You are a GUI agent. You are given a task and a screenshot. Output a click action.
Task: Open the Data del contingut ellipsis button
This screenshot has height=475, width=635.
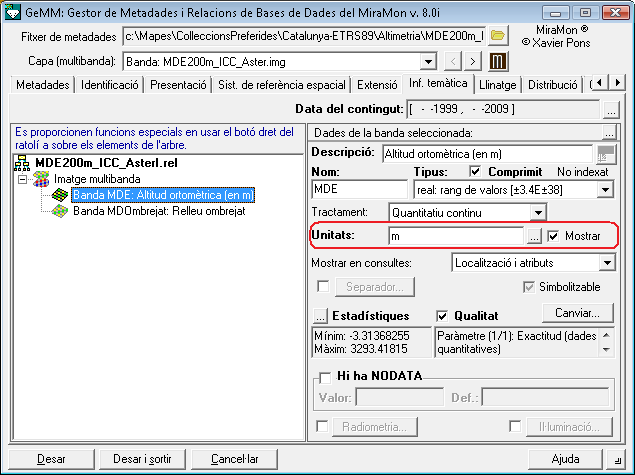pyautogui.click(x=612, y=109)
